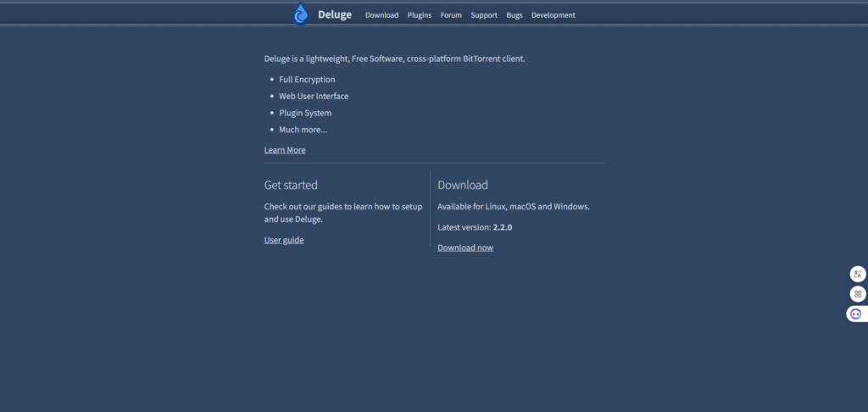Image resolution: width=868 pixels, height=412 pixels.
Task: Click the 'Available for Linux, macOS and Windows' text
Action: tap(514, 207)
